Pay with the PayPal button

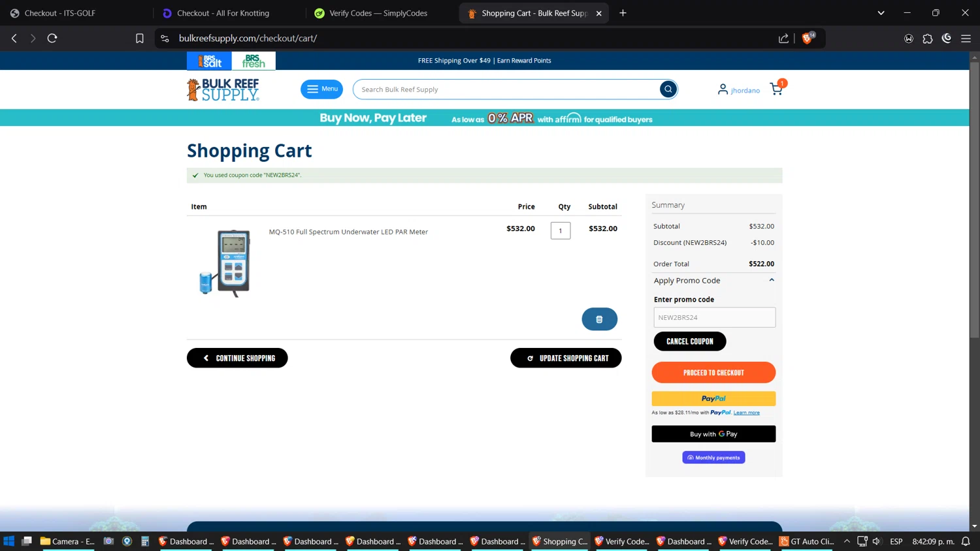(713, 398)
